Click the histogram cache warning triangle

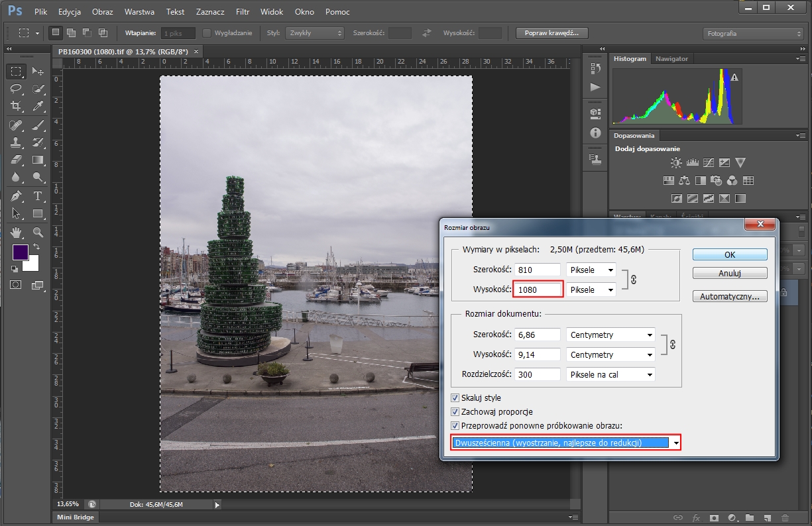pyautogui.click(x=734, y=78)
